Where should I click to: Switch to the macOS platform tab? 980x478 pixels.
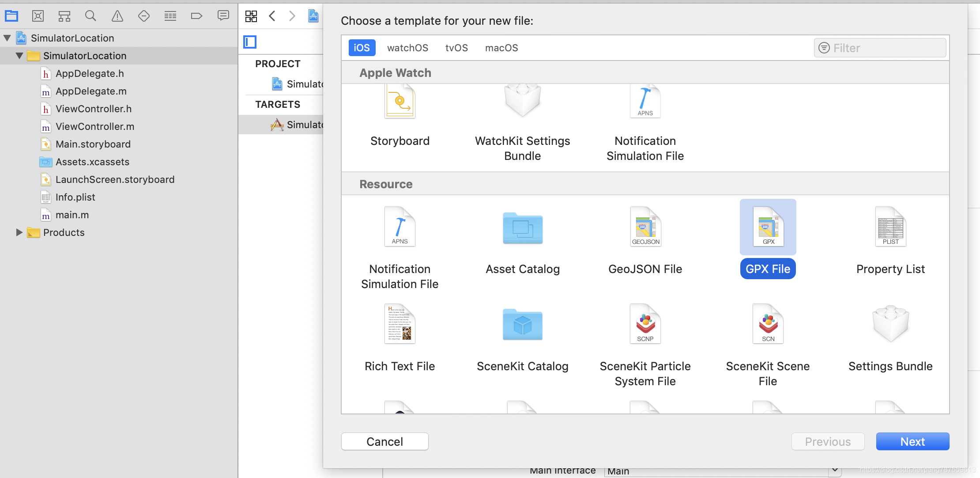click(501, 48)
